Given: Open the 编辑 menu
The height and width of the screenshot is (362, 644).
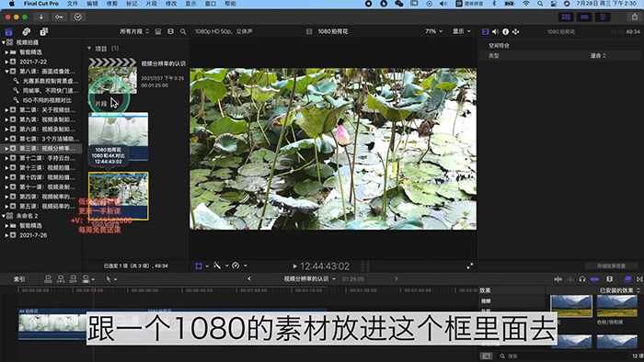Looking at the screenshot, I should [x=92, y=4].
